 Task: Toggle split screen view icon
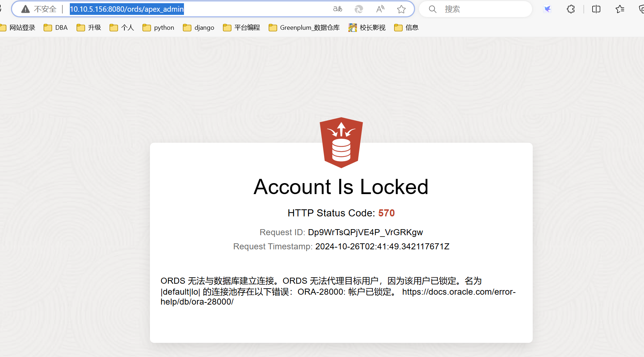[596, 9]
